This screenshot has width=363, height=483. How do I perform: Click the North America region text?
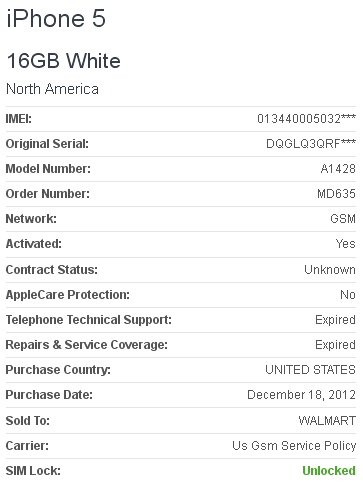[52, 89]
